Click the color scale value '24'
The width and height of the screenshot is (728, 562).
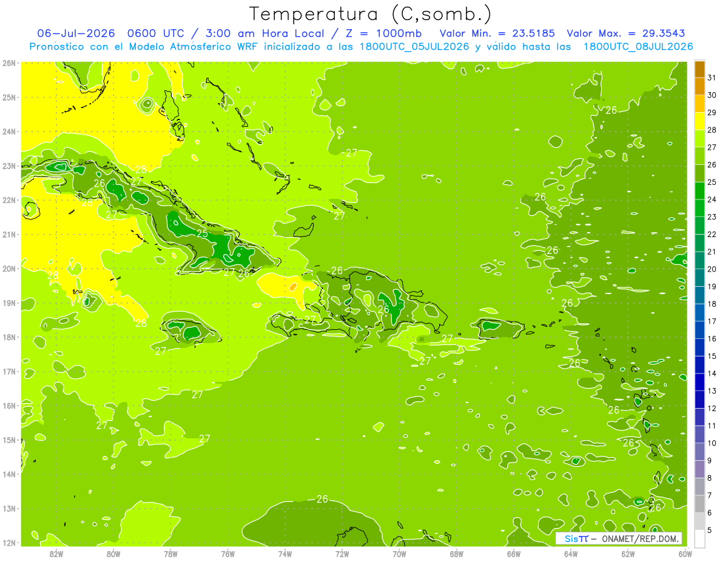pos(712,199)
